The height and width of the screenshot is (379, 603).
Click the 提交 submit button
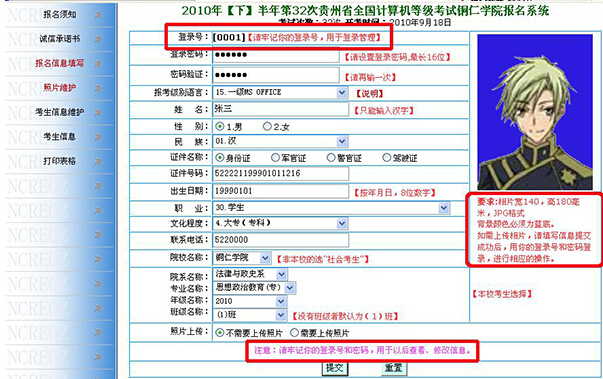335,368
